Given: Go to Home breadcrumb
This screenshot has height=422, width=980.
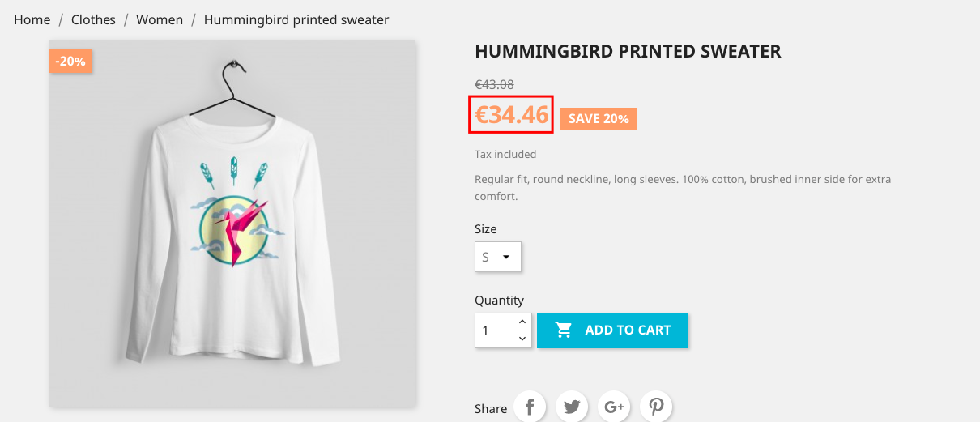Looking at the screenshot, I should pos(32,19).
